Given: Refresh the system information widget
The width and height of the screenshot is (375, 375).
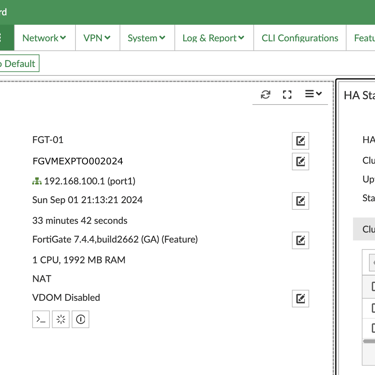Looking at the screenshot, I should click(266, 95).
